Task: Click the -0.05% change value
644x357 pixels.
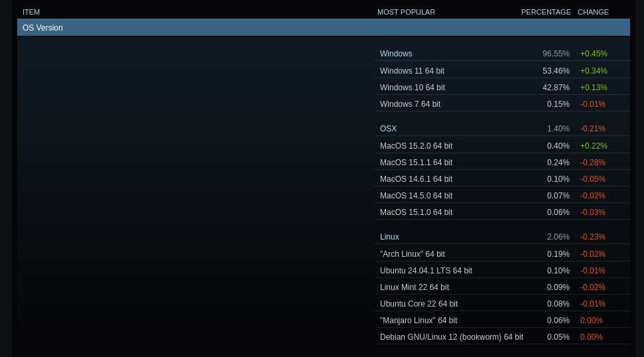Action: click(x=593, y=179)
